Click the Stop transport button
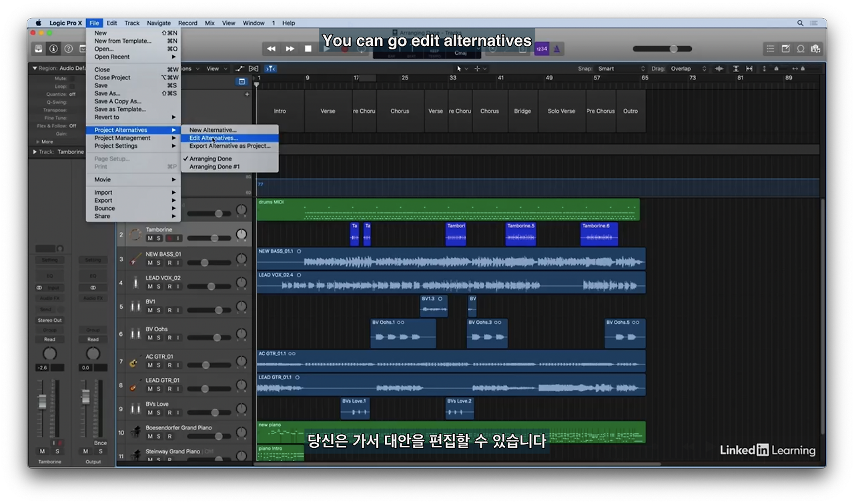 (308, 49)
